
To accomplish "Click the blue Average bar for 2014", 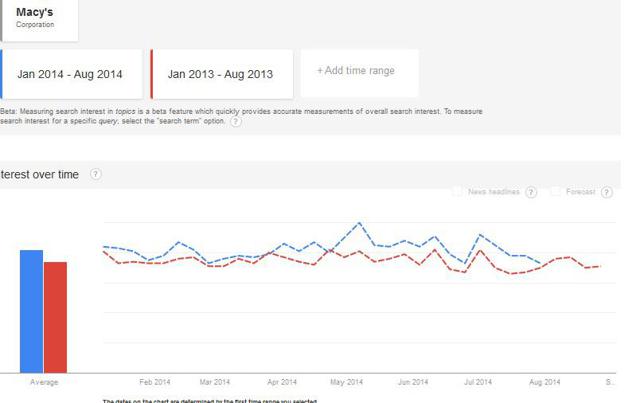I will [31, 312].
